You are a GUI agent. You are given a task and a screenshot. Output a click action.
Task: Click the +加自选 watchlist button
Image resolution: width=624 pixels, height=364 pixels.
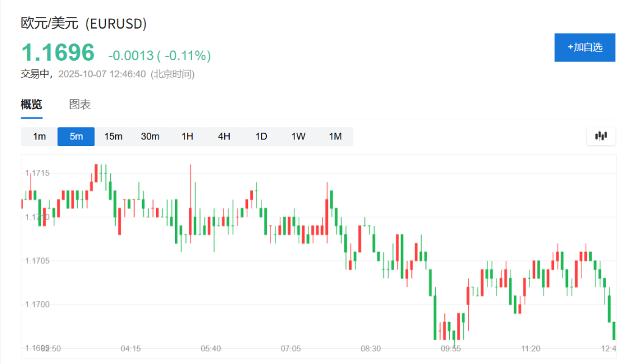(584, 47)
